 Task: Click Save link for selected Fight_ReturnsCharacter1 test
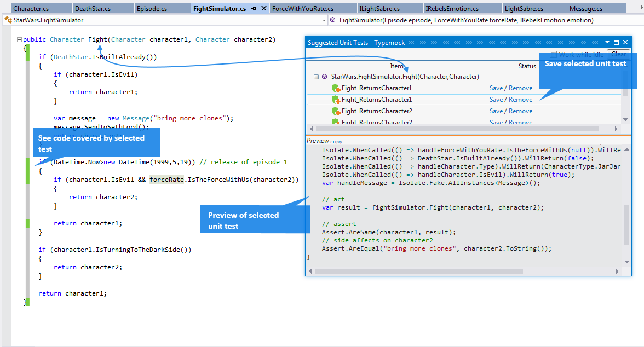[496, 100]
